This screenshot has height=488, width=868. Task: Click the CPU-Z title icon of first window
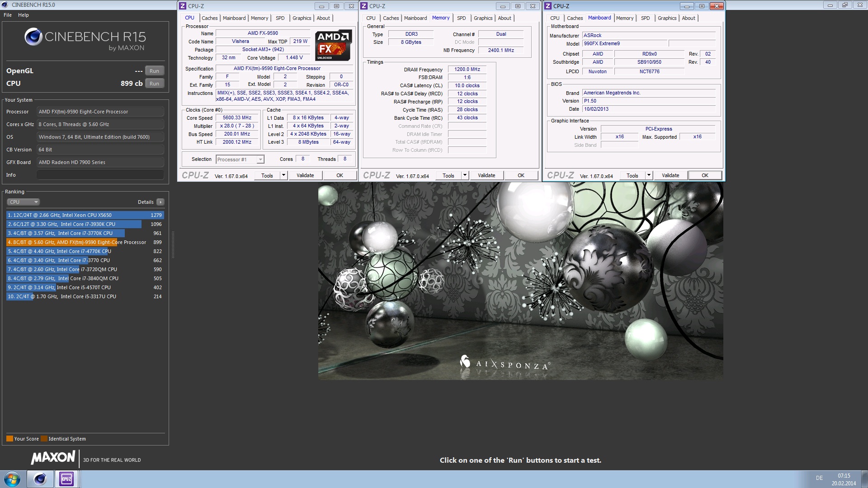tap(183, 6)
